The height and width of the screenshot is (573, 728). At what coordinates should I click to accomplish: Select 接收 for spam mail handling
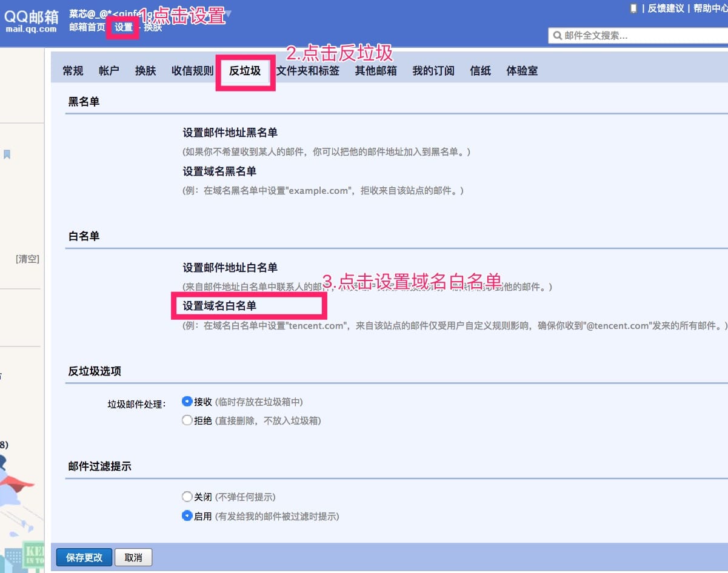coord(187,402)
